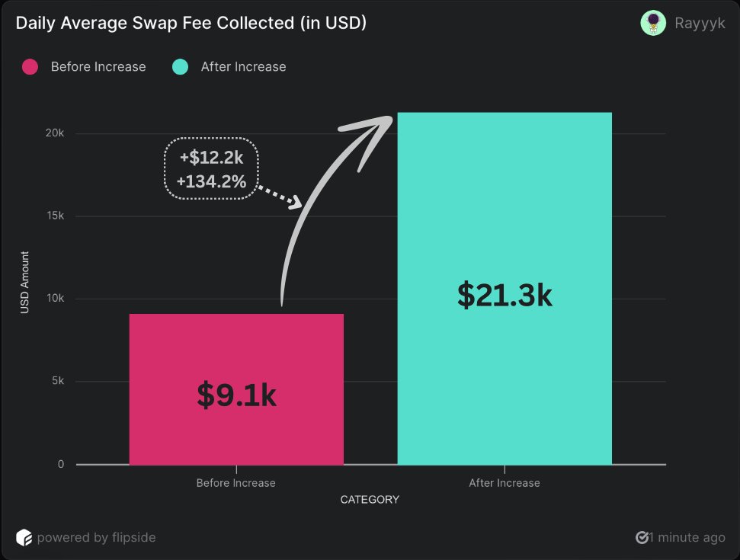Viewport: 740px width, 560px height.
Task: Open the Rayyyk username link
Action: [700, 23]
